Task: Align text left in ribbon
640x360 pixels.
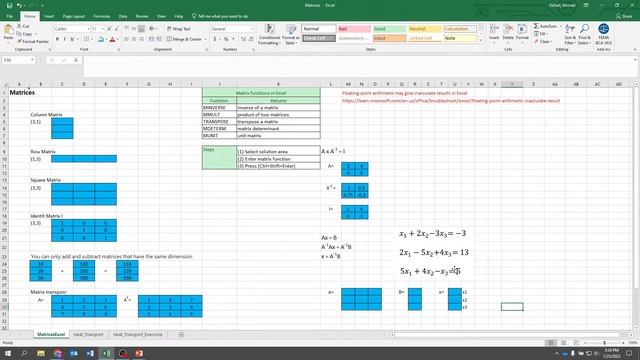Action: pos(127,39)
